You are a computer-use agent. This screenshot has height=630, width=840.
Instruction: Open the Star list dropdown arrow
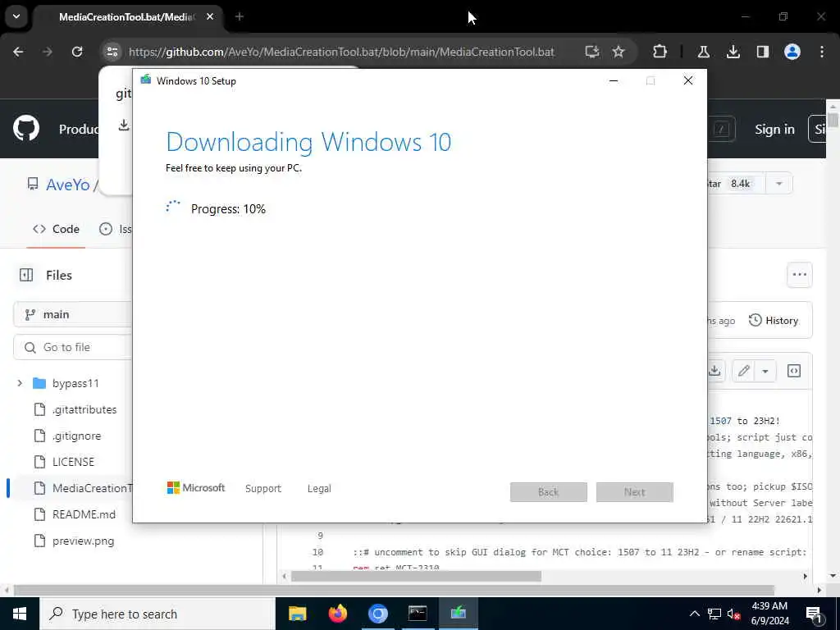tap(779, 184)
